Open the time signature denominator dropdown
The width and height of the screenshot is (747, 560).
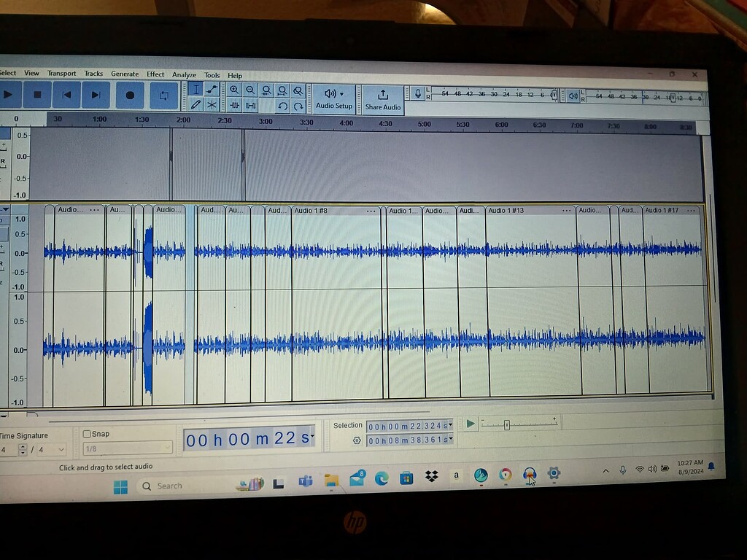[61, 450]
